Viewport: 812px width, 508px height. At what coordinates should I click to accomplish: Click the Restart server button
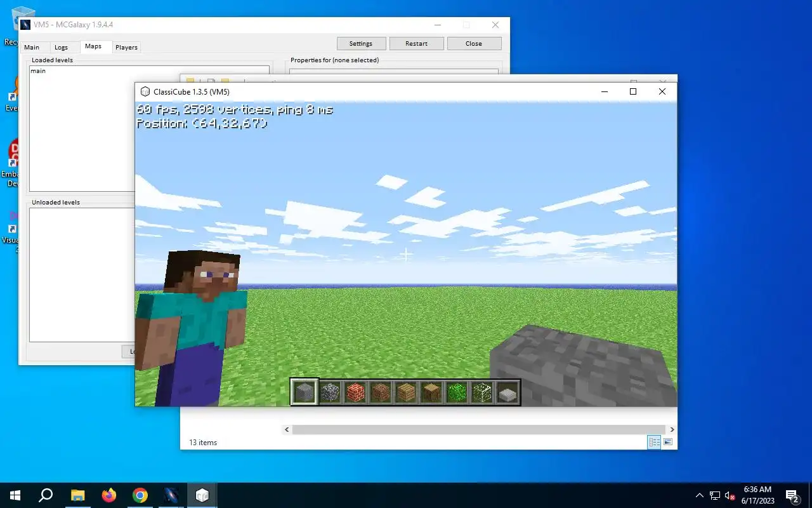coord(416,43)
